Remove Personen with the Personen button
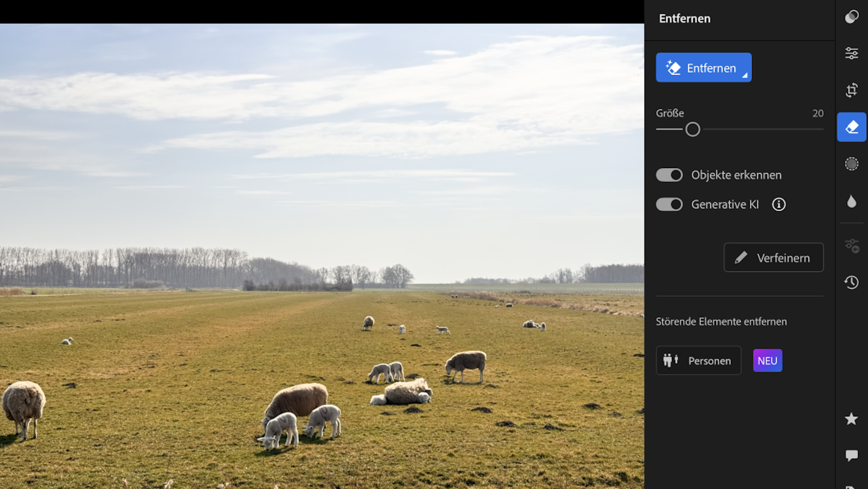This screenshot has height=489, width=868. (x=698, y=360)
